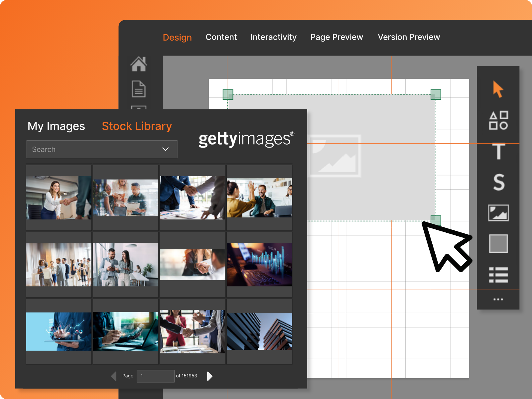Choose the handshake over desk photo
Image resolution: width=532 pixels, height=399 pixels.
tap(193, 198)
